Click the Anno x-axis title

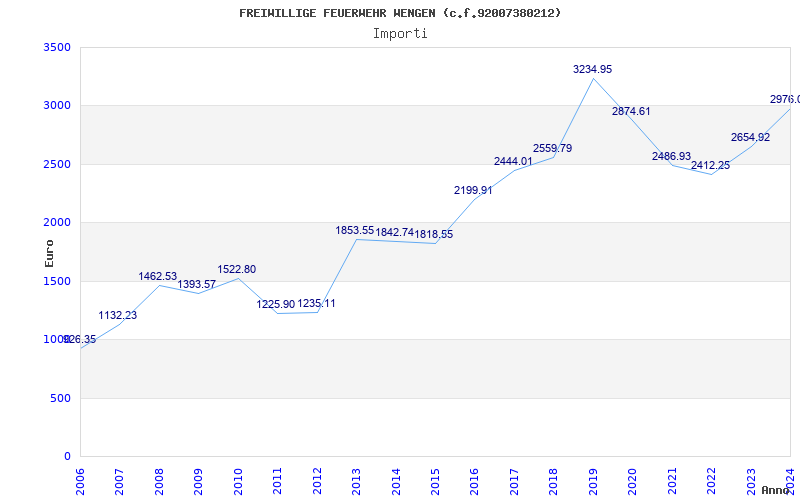tap(778, 491)
